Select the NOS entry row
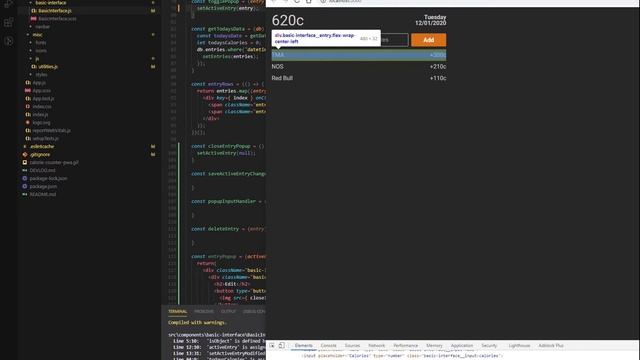This screenshot has width=640, height=360. [359, 67]
